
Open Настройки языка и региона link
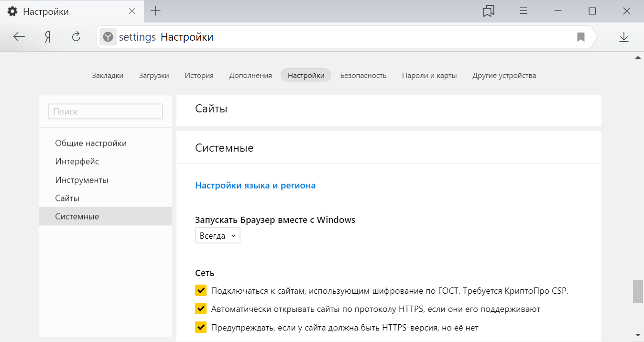tap(255, 185)
